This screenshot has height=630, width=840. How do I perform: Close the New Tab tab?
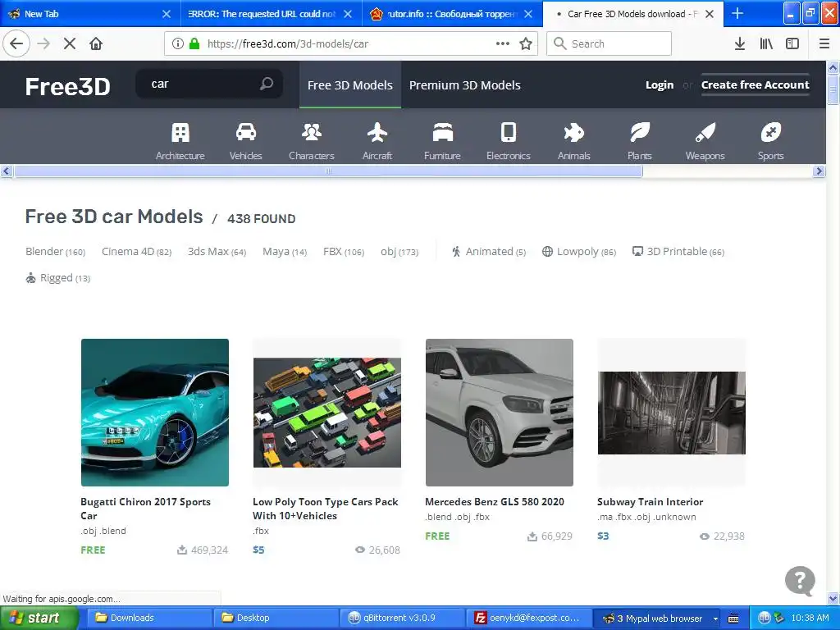pos(167,14)
